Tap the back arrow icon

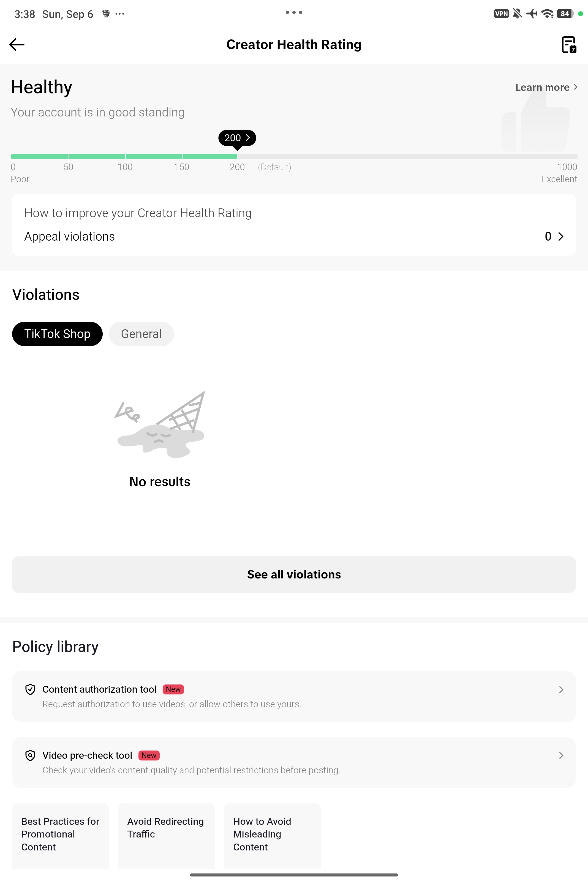click(x=17, y=45)
